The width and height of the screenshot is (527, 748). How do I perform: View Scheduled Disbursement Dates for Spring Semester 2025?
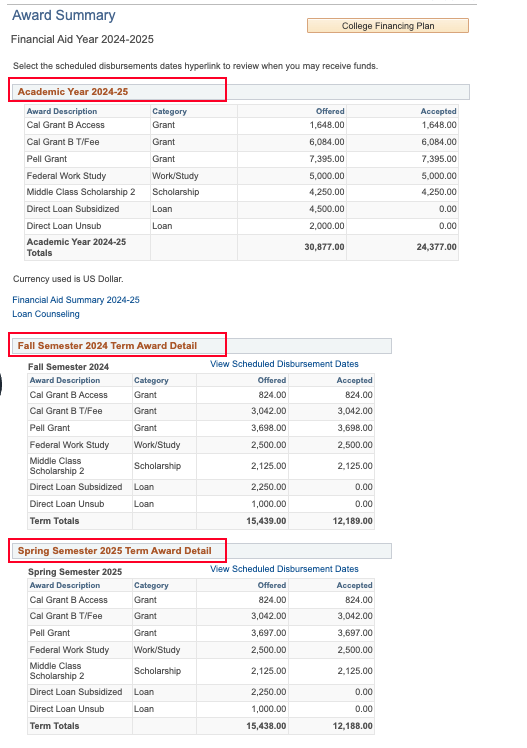pos(284,569)
